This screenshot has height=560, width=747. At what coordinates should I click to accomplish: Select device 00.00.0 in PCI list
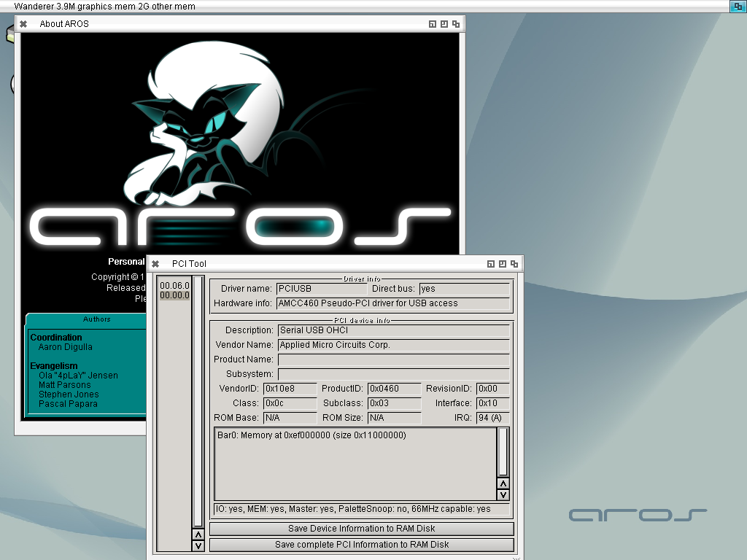174,295
